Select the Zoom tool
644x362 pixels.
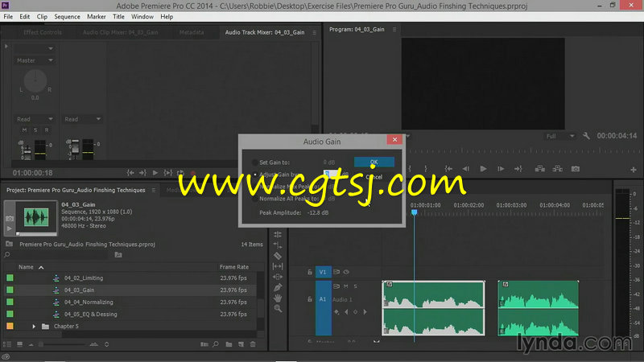point(278,308)
